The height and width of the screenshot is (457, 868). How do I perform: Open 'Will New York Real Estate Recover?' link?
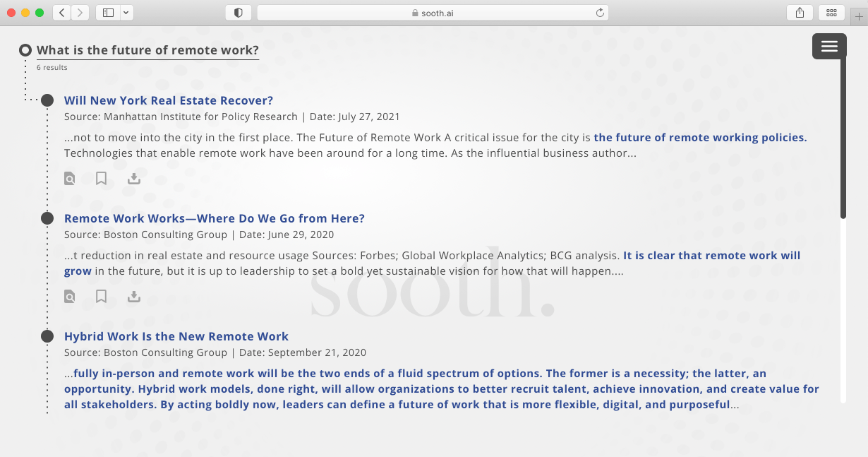(169, 100)
